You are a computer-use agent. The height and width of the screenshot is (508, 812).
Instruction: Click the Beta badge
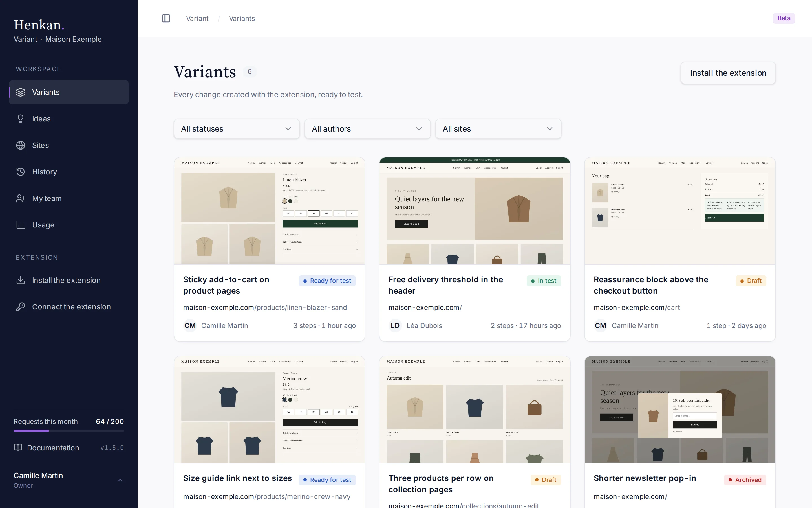tap(784, 18)
